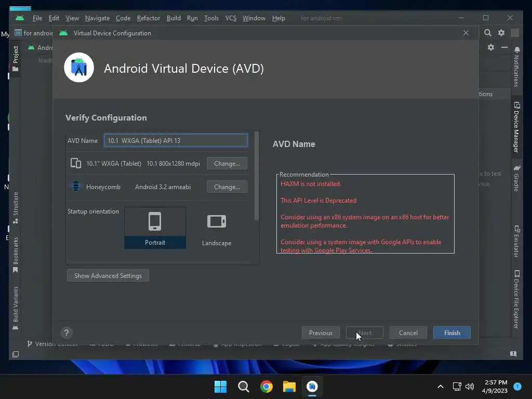The image size is (532, 399).
Task: Open the Device File Explorer side panel
Action: 516,300
